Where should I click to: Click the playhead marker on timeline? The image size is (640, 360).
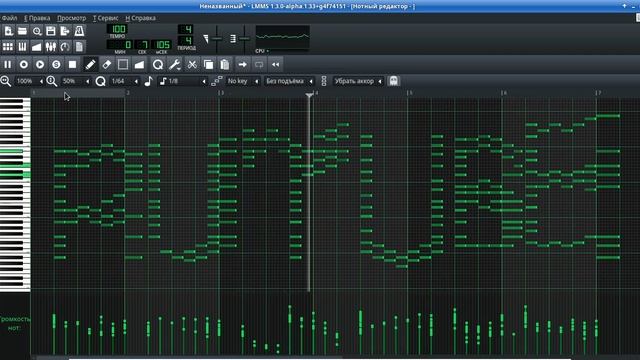[x=309, y=95]
